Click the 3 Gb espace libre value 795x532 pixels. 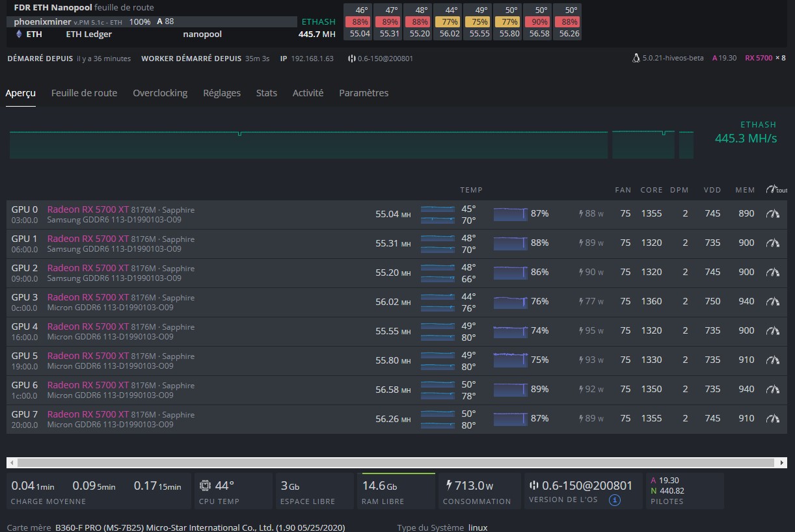click(290, 486)
